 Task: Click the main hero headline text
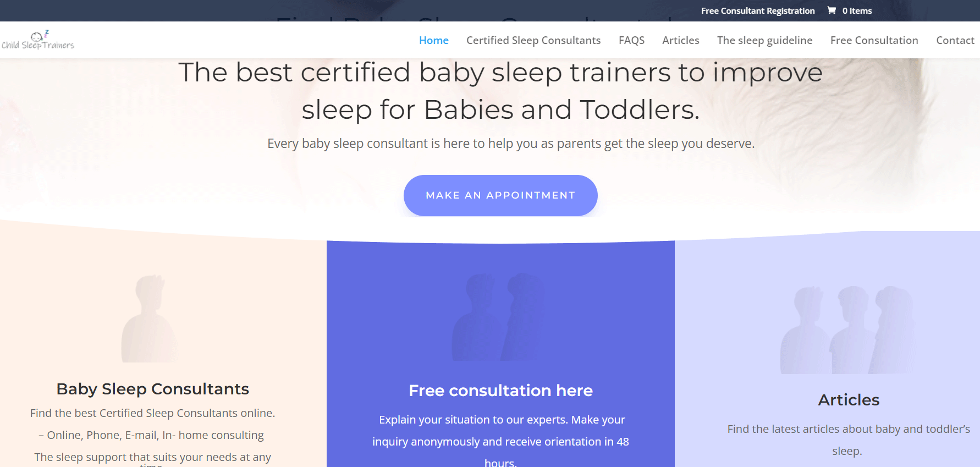point(500,91)
